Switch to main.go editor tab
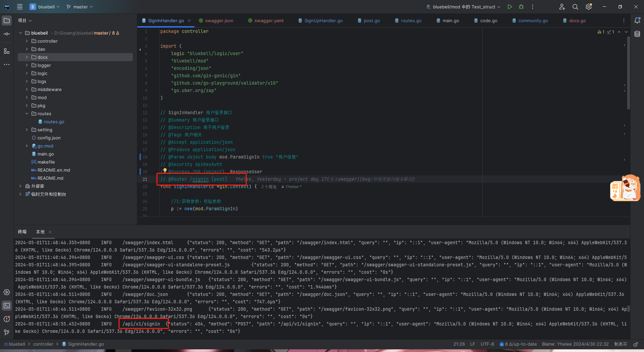Image resolution: width=644 pixels, height=352 pixels. pos(448,20)
